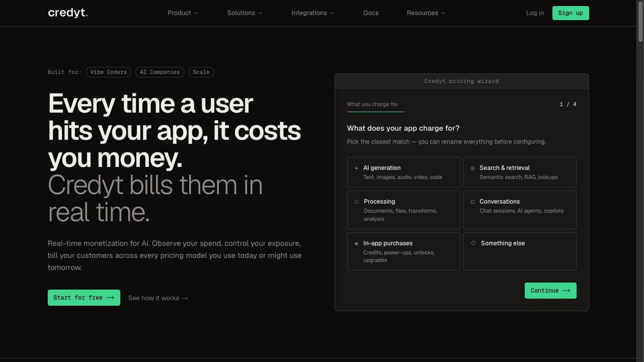Click the Built for: label
The height and width of the screenshot is (362, 644).
pyautogui.click(x=64, y=72)
